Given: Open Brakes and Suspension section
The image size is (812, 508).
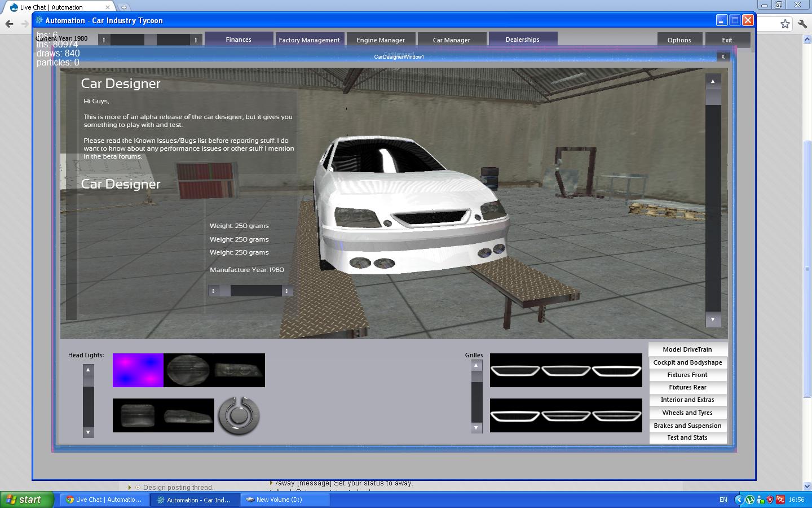Looking at the screenshot, I should click(x=687, y=426).
